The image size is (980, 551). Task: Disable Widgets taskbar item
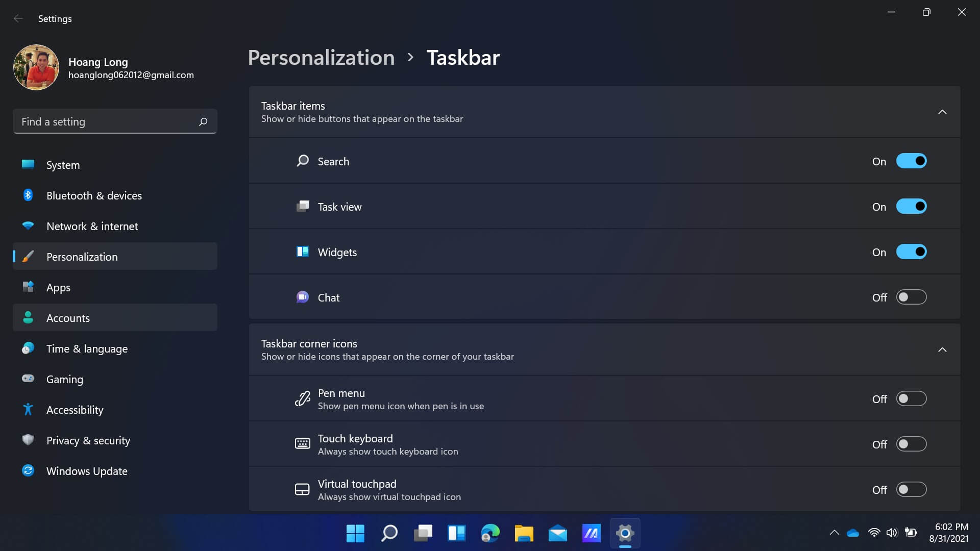tap(910, 252)
